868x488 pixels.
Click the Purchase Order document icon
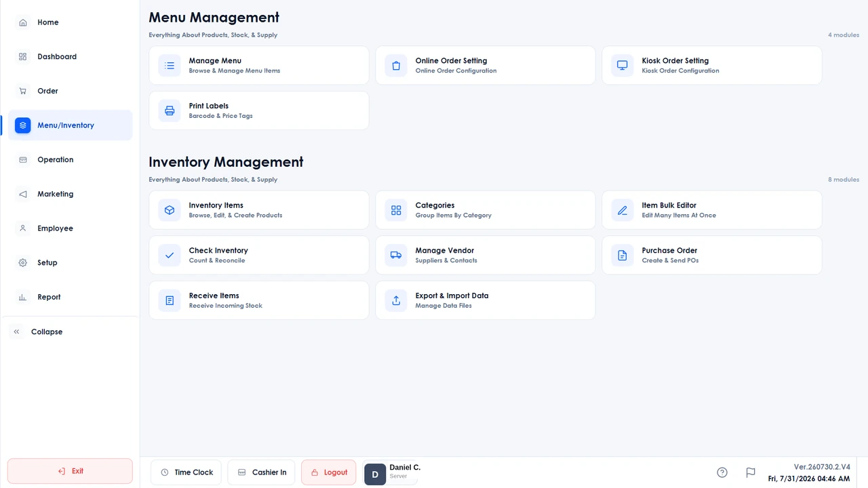pos(623,256)
